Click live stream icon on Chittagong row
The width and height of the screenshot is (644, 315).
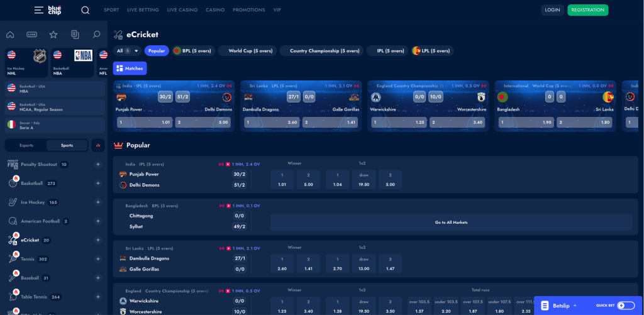(228, 206)
